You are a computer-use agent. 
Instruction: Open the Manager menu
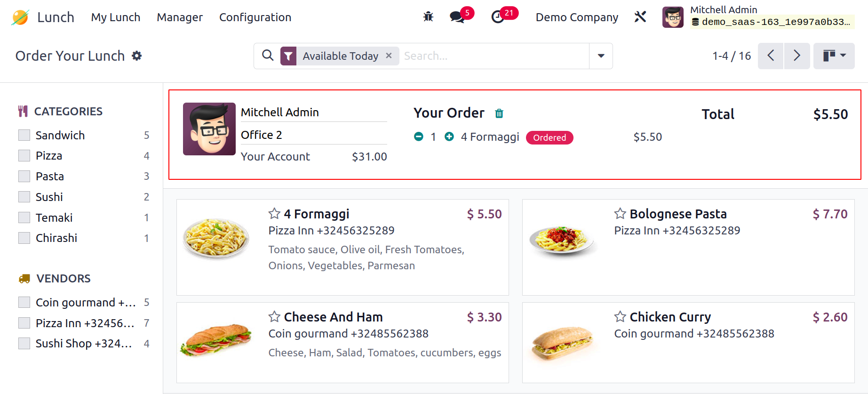180,17
